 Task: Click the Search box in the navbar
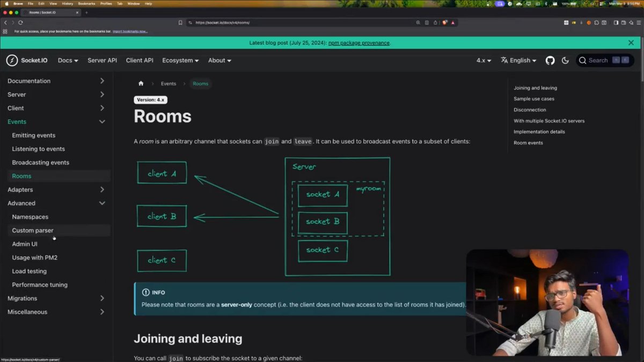point(605,61)
